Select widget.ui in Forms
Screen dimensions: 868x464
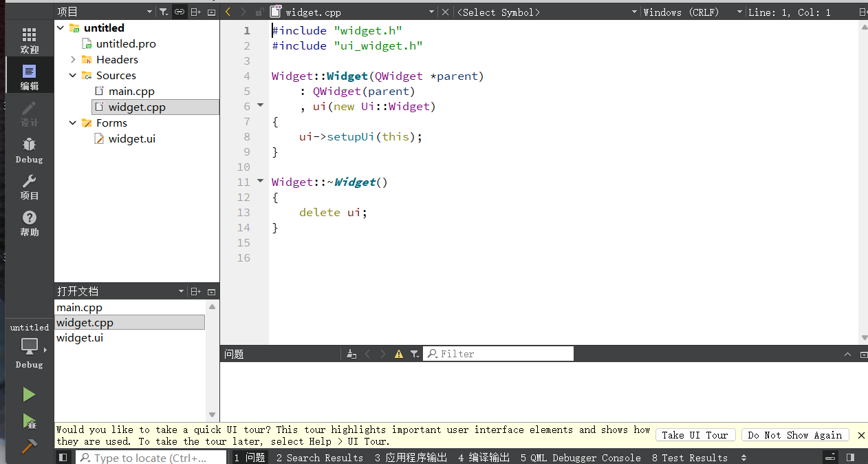(132, 138)
